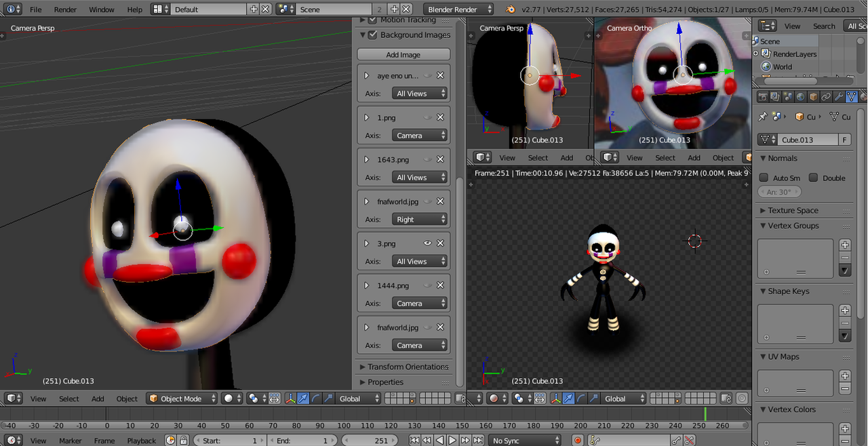
Task: Click the outliner editor type icon
Action: [x=768, y=26]
